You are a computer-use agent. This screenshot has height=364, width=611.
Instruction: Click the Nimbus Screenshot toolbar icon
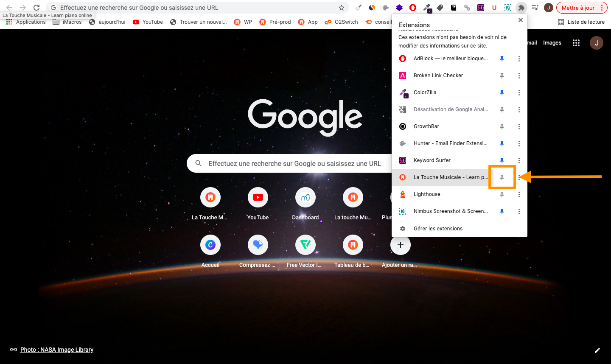tap(508, 8)
